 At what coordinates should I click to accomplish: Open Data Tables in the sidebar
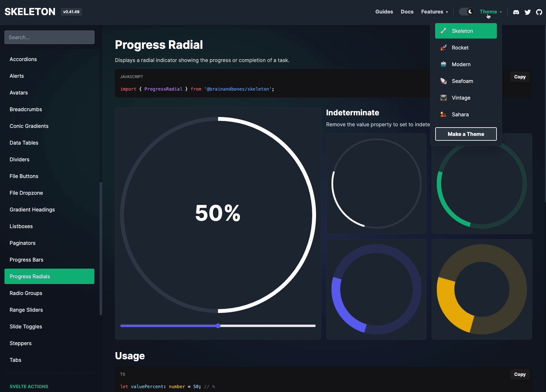[49, 143]
